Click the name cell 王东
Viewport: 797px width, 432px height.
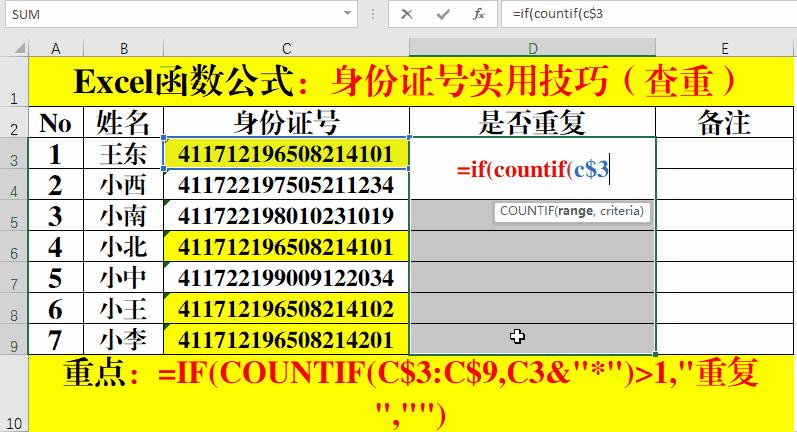tap(124, 153)
